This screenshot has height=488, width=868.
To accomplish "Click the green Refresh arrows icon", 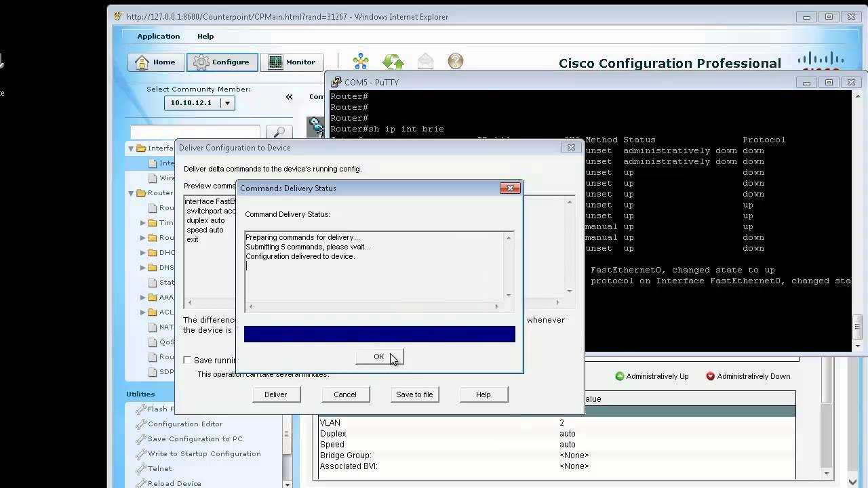I will (393, 62).
